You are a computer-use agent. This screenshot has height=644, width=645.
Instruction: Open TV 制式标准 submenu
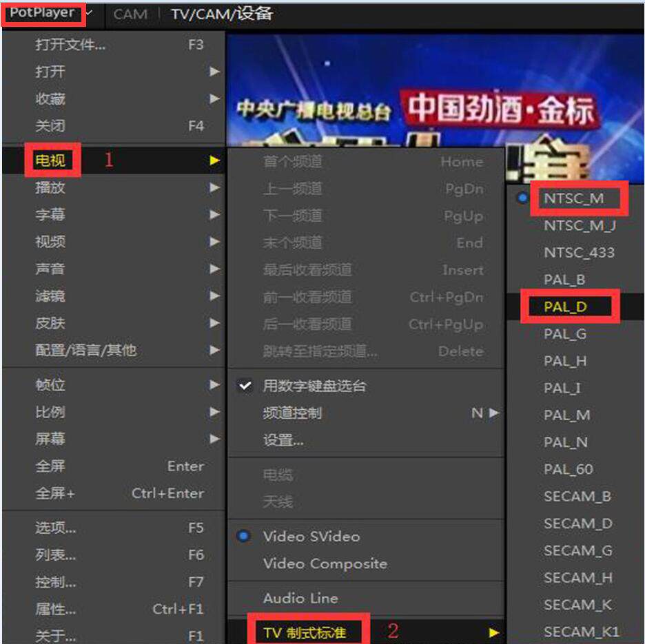click(x=366, y=632)
